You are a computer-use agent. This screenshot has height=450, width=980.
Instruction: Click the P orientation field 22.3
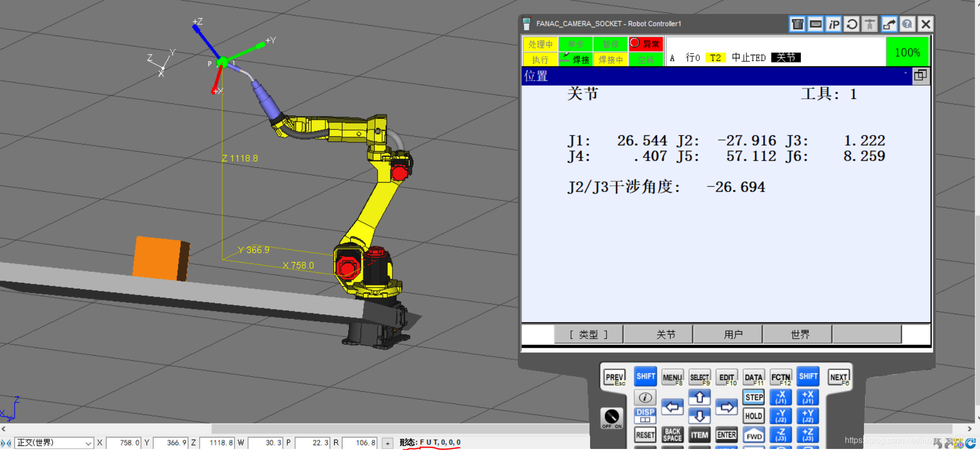point(312,443)
